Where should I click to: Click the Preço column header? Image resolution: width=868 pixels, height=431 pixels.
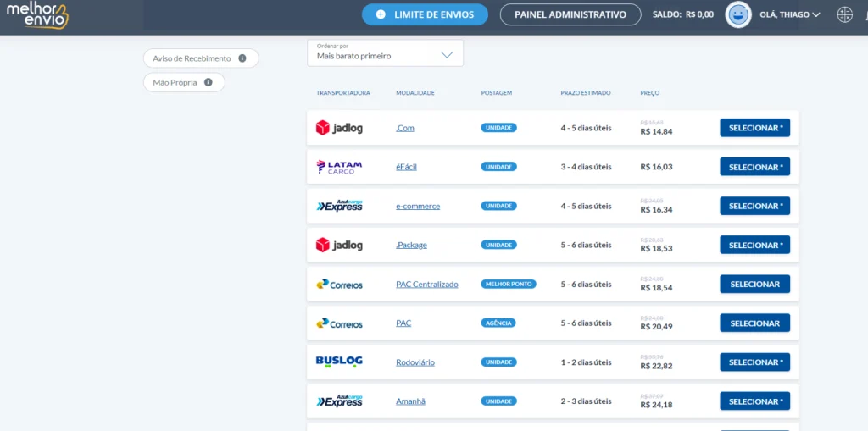pos(650,93)
